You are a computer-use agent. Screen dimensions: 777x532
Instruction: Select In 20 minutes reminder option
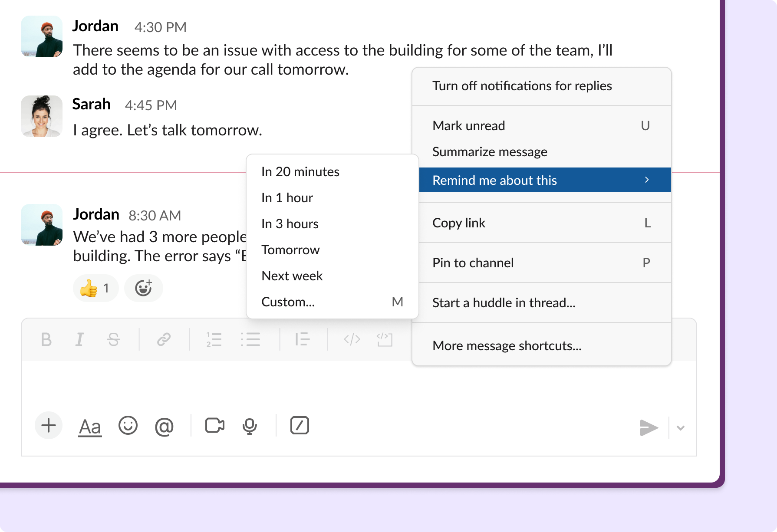pos(300,172)
